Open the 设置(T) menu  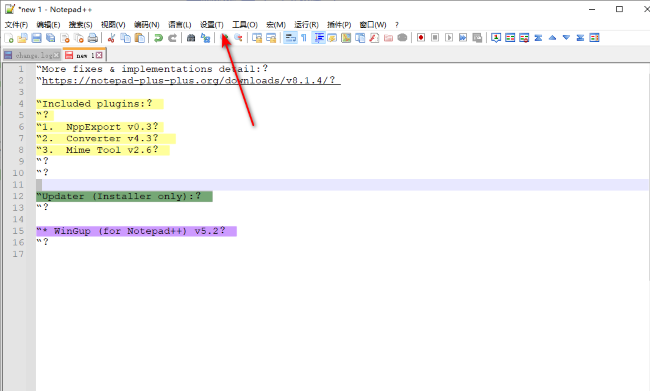pyautogui.click(x=211, y=25)
